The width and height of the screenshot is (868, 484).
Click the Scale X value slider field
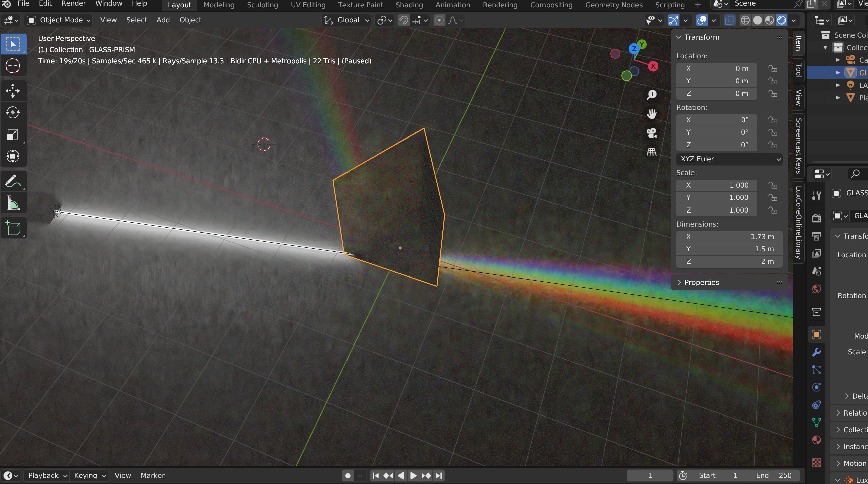pos(716,185)
